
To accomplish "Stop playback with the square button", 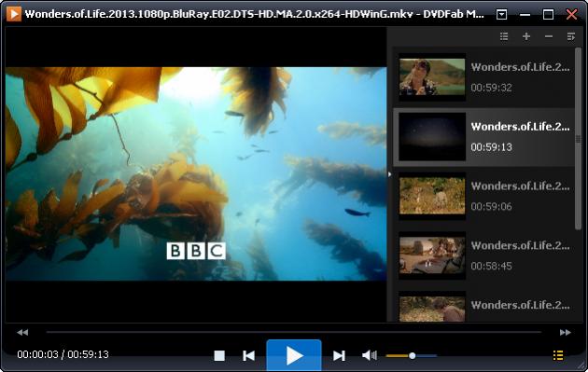I will tap(219, 355).
